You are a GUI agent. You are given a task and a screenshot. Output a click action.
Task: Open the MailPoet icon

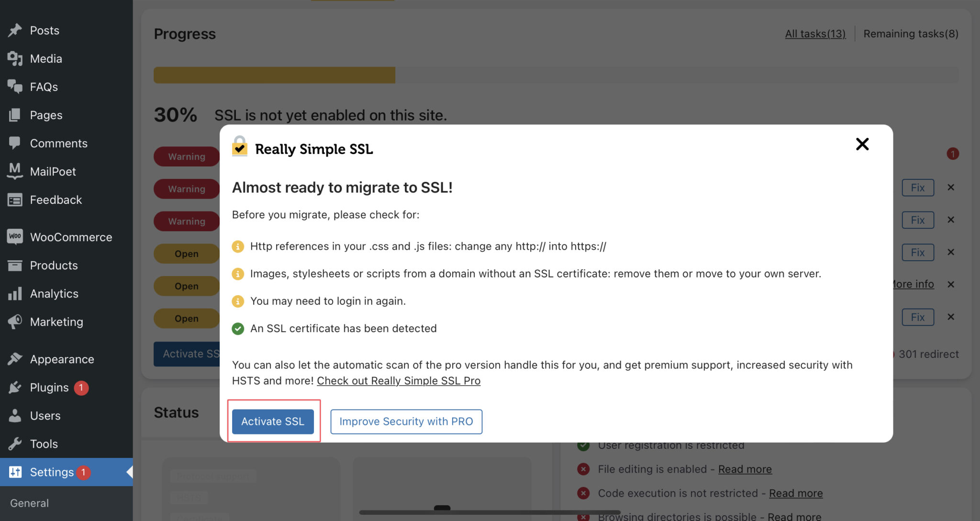(14, 171)
